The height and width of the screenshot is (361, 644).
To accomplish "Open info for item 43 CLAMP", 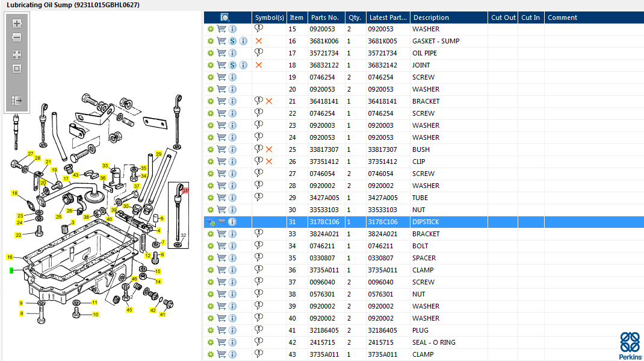I will click(x=232, y=354).
